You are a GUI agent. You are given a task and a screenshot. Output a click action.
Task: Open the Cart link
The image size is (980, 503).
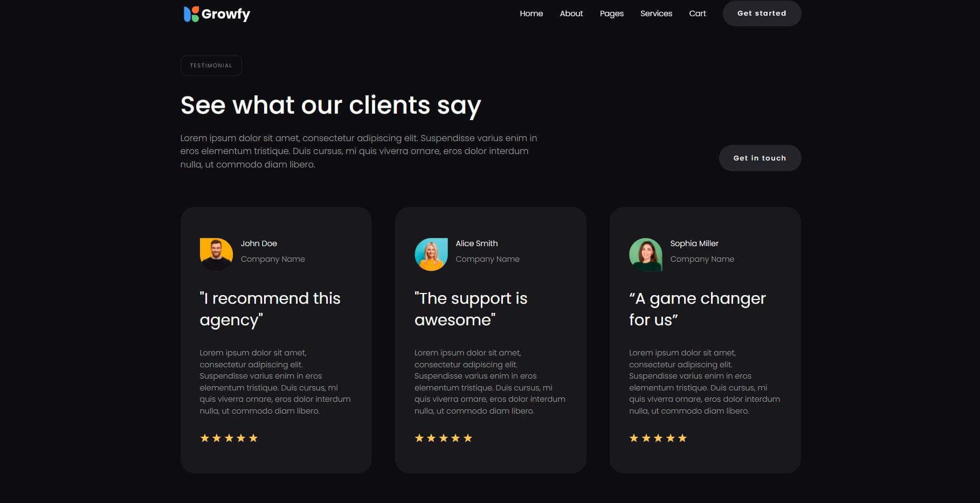698,13
